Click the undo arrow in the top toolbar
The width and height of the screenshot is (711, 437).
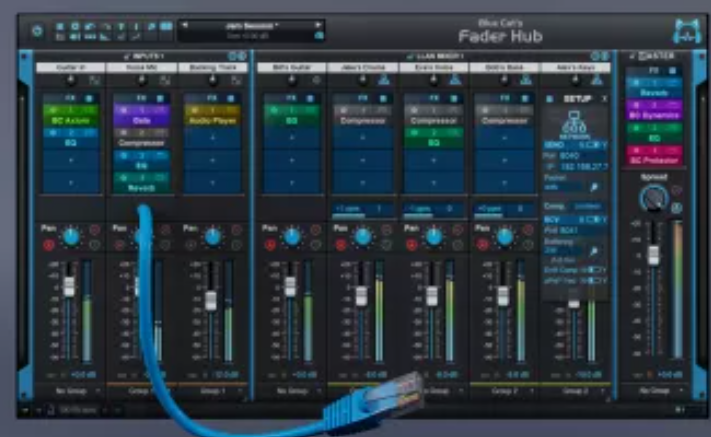pos(90,27)
